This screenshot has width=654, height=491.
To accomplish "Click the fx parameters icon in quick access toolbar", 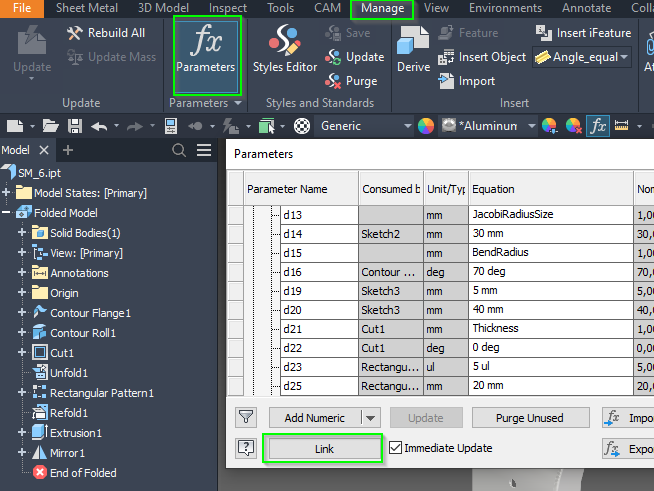I will 598,126.
